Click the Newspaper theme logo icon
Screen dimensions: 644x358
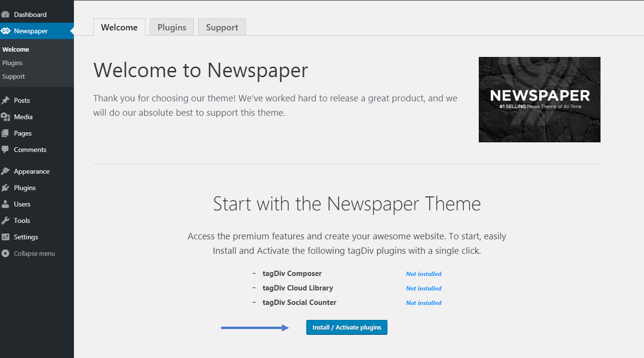pyautogui.click(x=5, y=31)
